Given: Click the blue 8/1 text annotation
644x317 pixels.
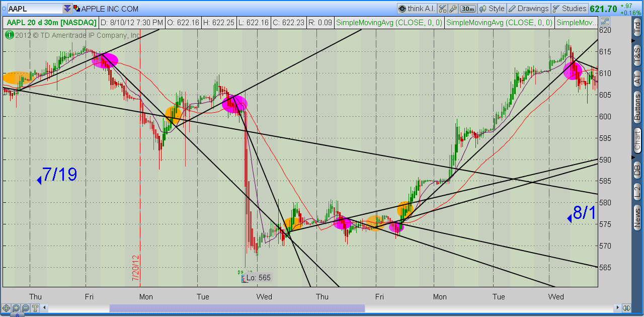Looking at the screenshot, I should pyautogui.click(x=584, y=213).
